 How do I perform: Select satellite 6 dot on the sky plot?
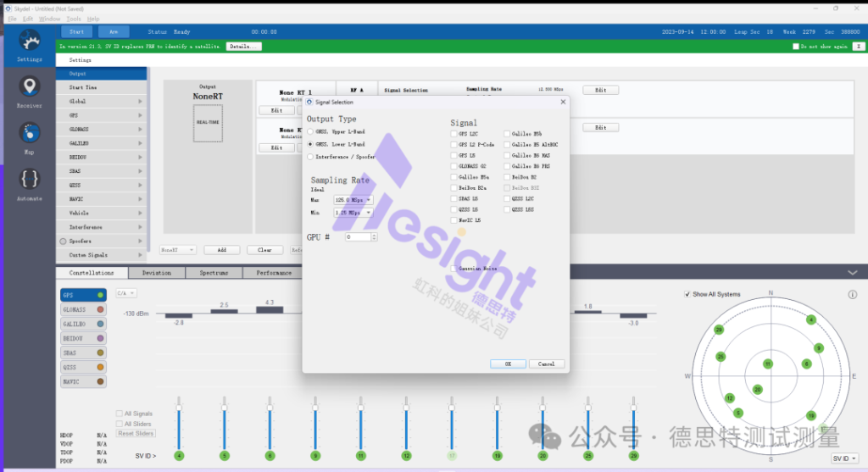tap(807, 364)
